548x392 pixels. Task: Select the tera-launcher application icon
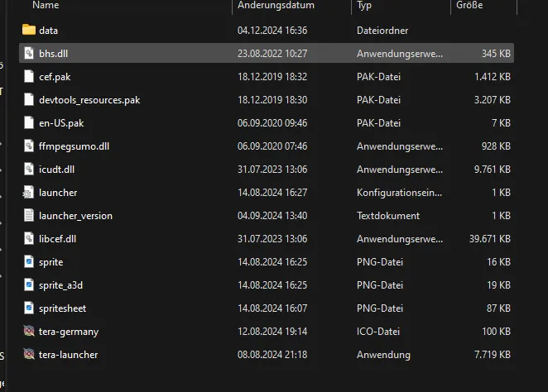pos(29,355)
